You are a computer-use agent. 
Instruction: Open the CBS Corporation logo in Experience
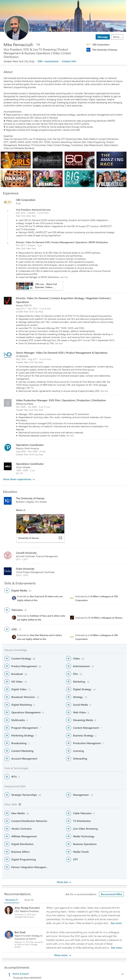[8, 202]
